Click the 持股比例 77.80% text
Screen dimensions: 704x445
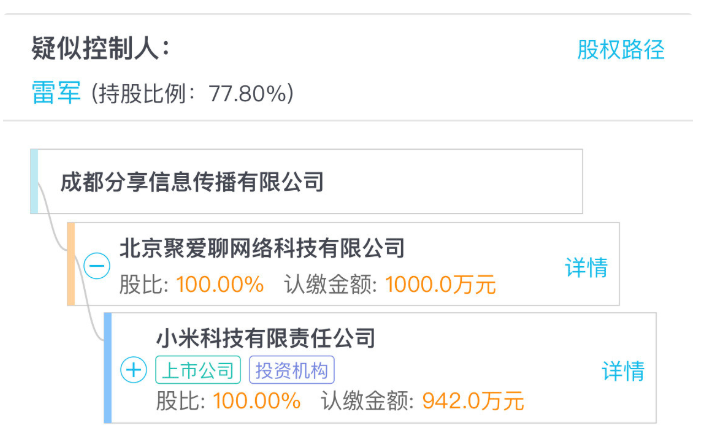[192, 94]
